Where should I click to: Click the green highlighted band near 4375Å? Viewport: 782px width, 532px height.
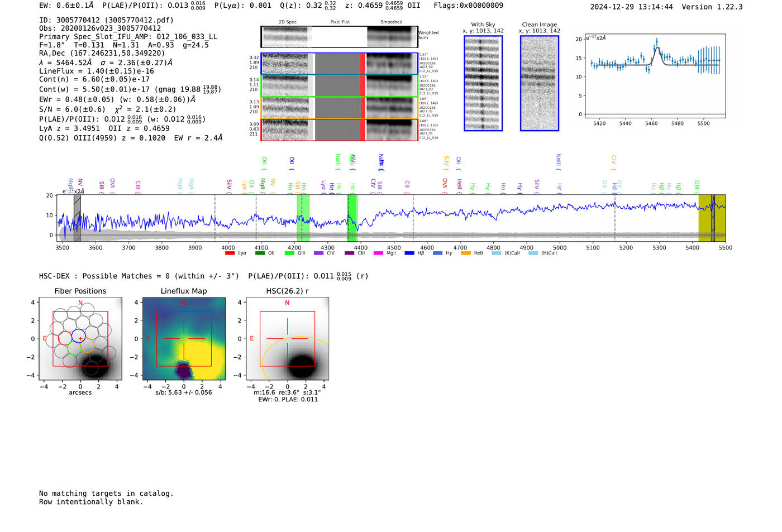click(352, 218)
